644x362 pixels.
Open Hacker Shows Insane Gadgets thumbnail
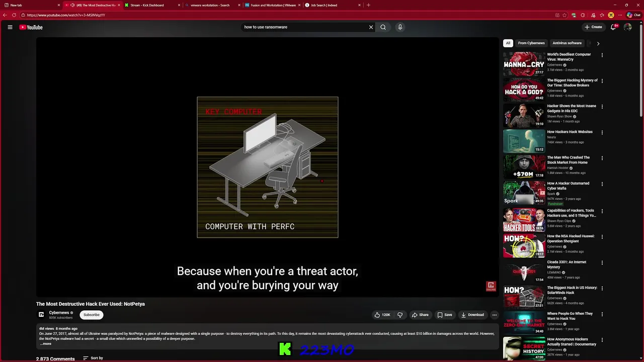coord(524,115)
